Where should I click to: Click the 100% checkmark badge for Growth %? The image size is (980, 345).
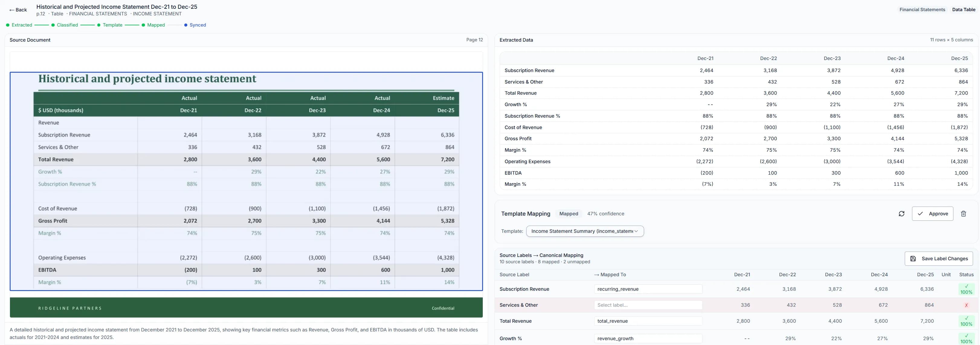966,338
